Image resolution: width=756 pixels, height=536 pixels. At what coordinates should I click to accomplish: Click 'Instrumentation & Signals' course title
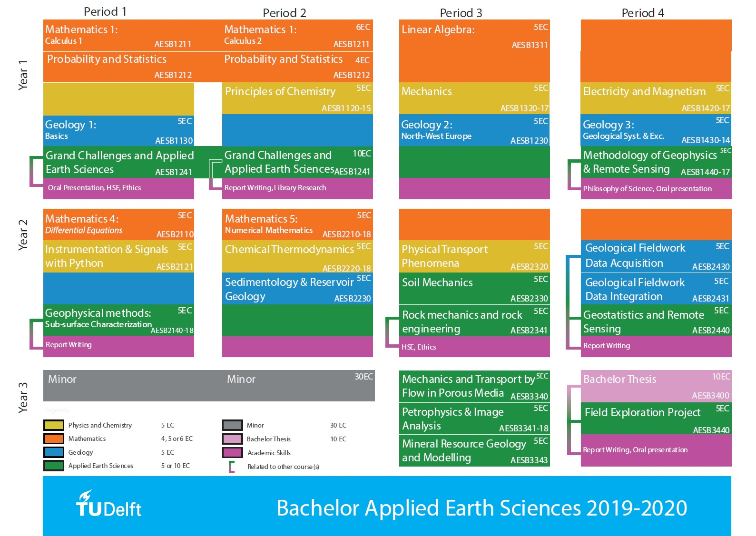click(107, 249)
